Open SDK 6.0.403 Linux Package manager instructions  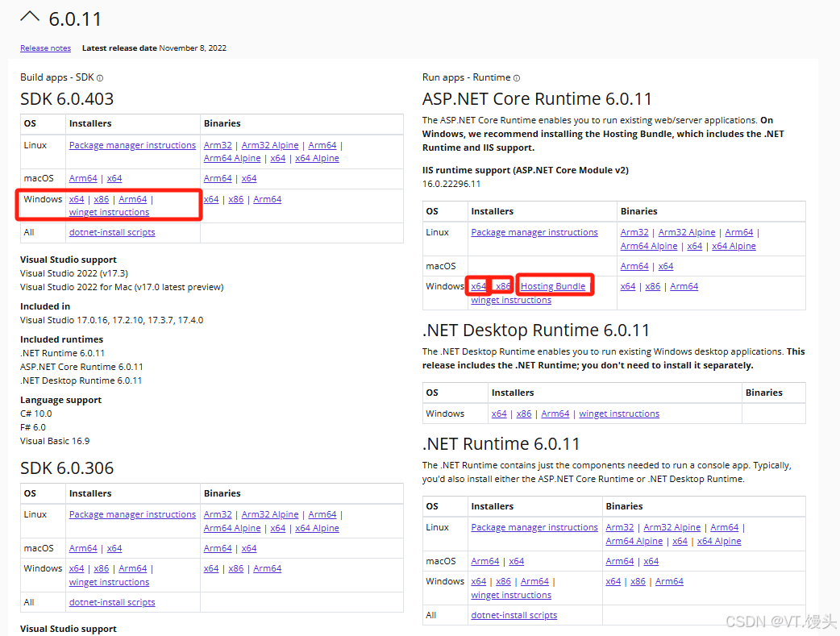pos(132,145)
